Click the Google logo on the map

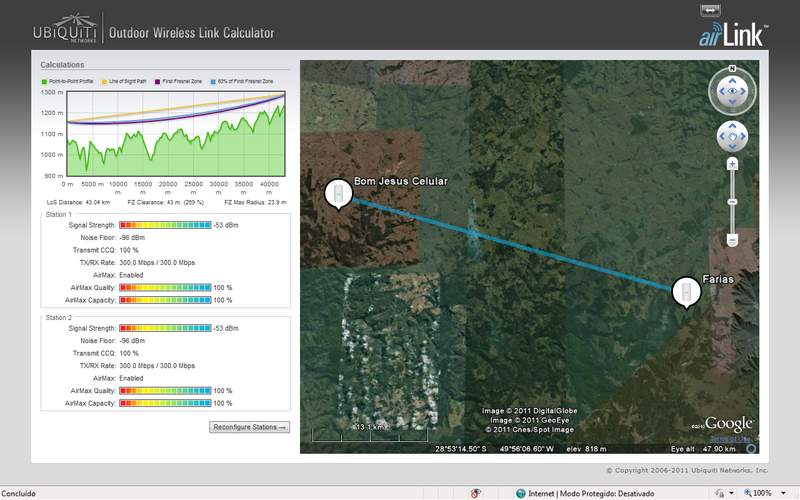pyautogui.click(x=728, y=423)
